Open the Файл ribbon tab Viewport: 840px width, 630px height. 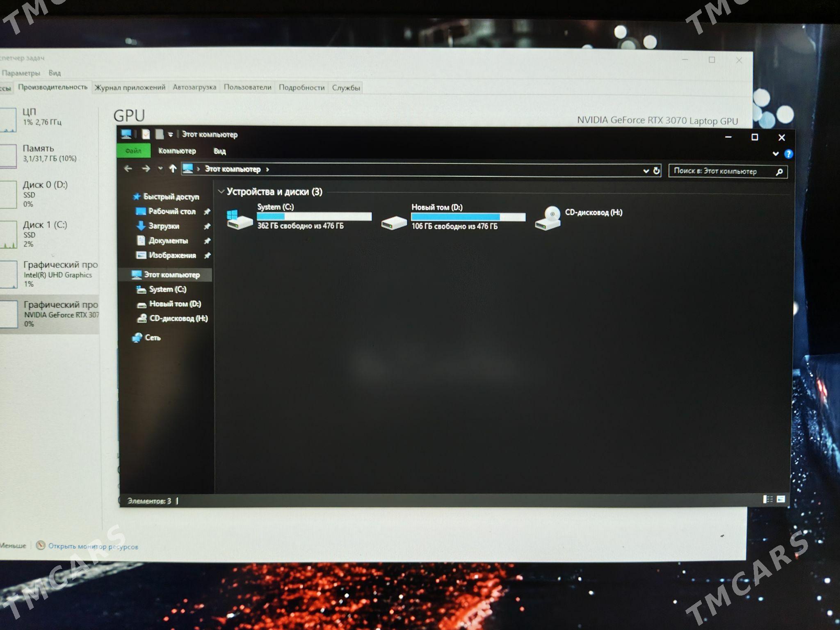pyautogui.click(x=133, y=151)
